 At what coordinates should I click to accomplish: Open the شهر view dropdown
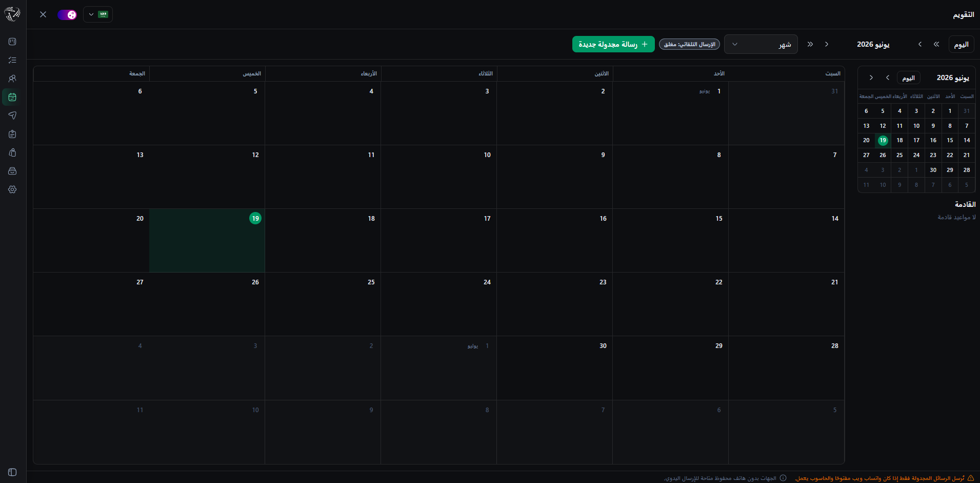[761, 44]
